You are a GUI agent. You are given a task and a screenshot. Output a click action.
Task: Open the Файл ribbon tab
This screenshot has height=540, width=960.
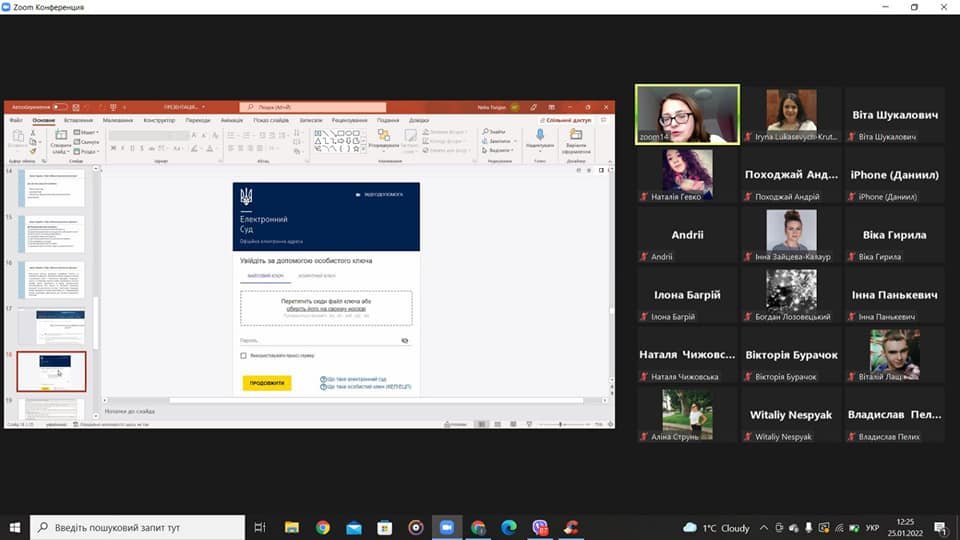coord(17,120)
